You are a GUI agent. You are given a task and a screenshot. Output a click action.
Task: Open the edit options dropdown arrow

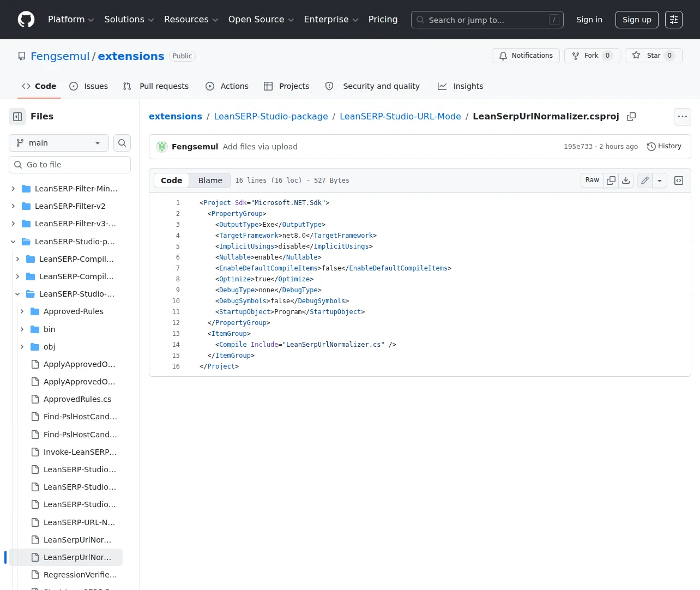[660, 180]
